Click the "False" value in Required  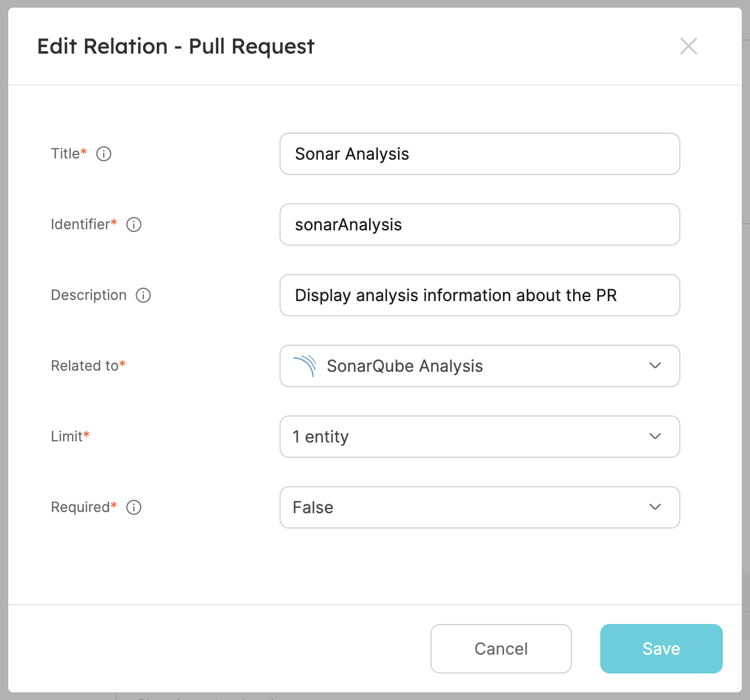coord(313,507)
